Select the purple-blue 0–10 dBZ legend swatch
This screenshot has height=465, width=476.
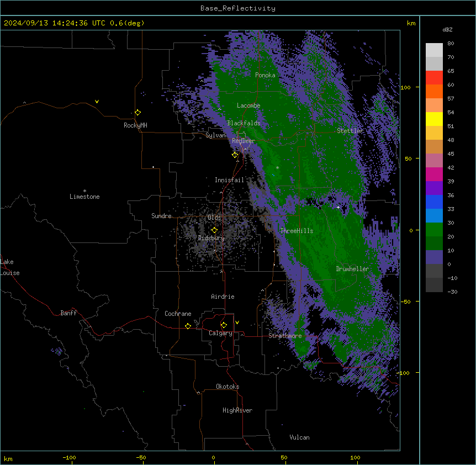(x=434, y=257)
